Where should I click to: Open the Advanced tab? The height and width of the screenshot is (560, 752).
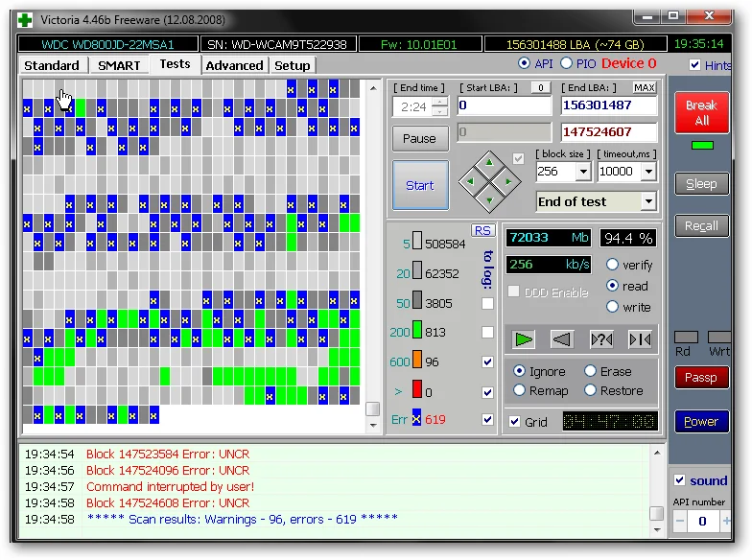pos(234,65)
